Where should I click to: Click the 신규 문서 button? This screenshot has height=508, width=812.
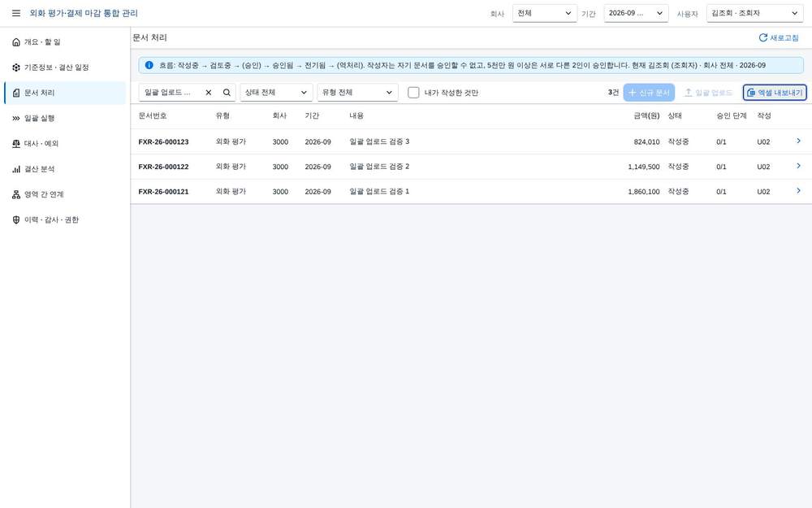pos(649,93)
